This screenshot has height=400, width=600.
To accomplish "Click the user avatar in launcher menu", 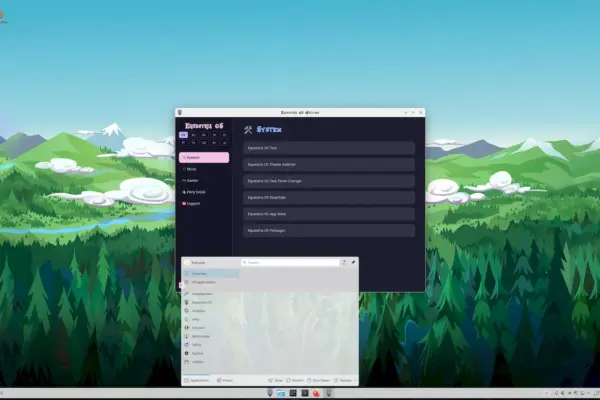I will 187,263.
